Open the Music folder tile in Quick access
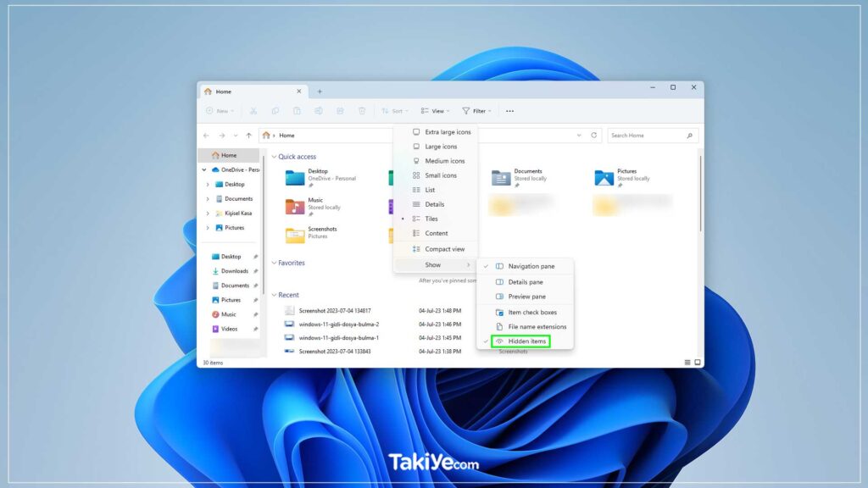The image size is (868, 488). click(314, 207)
